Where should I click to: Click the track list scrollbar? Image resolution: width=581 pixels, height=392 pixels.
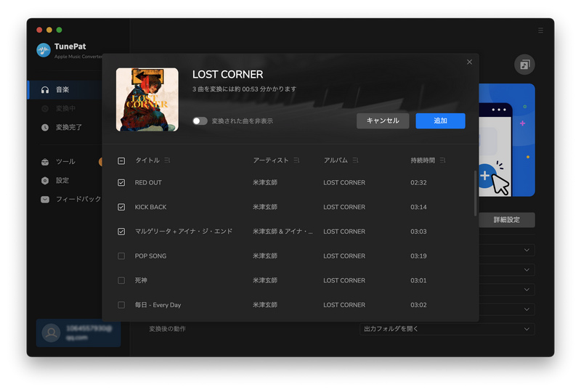click(x=475, y=193)
